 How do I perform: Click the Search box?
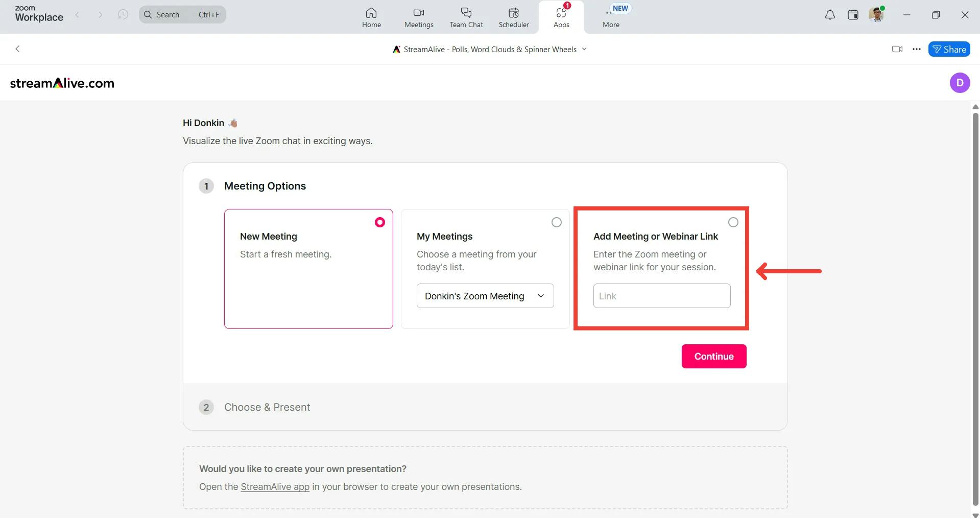click(182, 14)
